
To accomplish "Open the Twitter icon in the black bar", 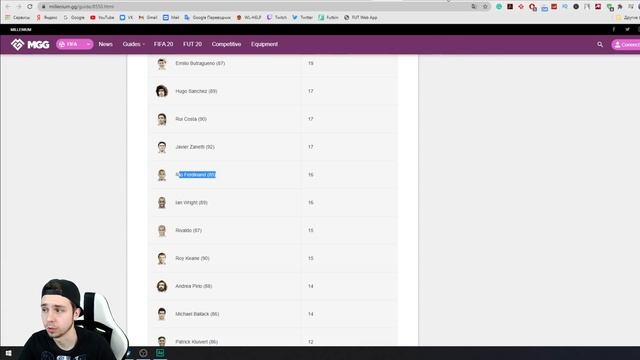I will pyautogui.click(x=627, y=29).
